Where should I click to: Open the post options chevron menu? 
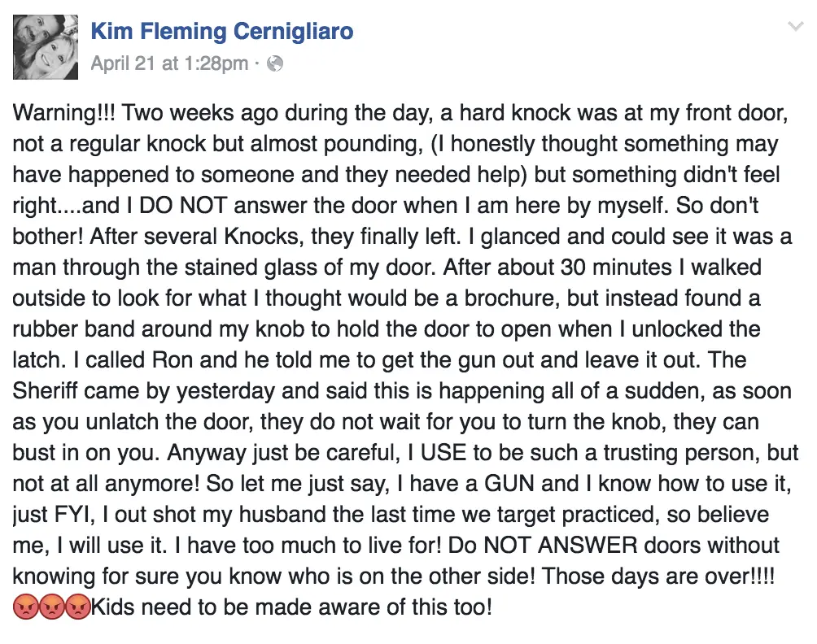[x=795, y=26]
